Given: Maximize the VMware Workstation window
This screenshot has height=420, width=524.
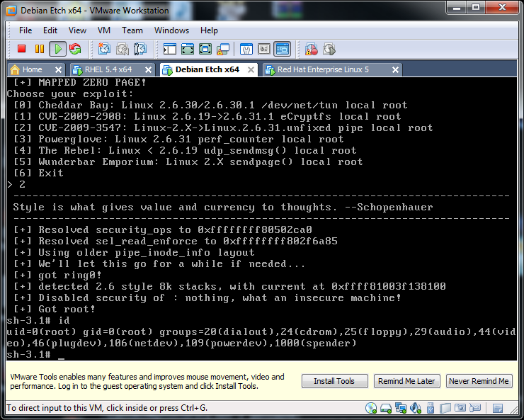Looking at the screenshot, I should 477,7.
